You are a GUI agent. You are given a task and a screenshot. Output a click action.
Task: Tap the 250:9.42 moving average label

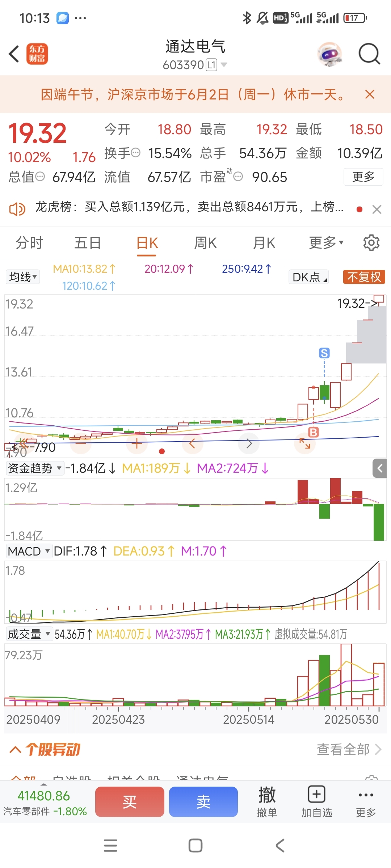click(x=247, y=269)
